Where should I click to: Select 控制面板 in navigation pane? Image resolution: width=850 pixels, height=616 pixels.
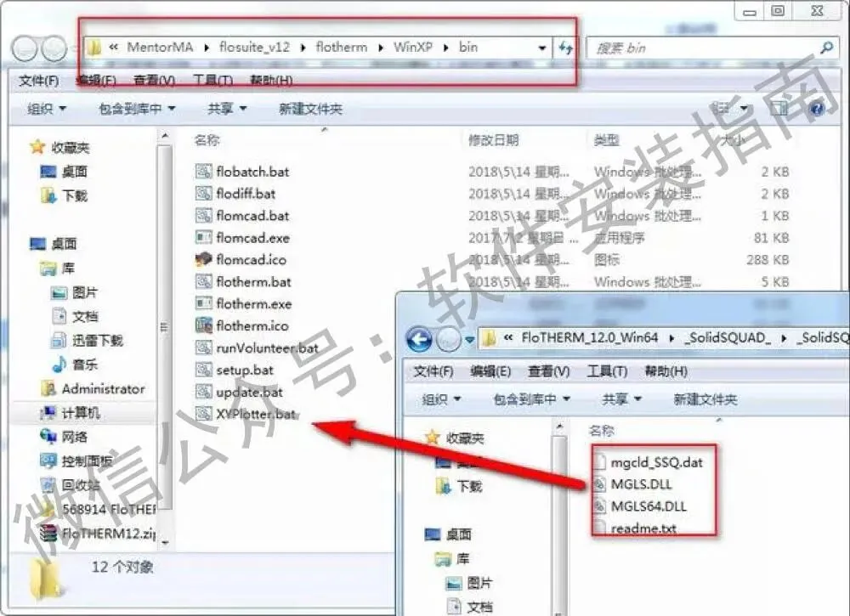tap(87, 461)
